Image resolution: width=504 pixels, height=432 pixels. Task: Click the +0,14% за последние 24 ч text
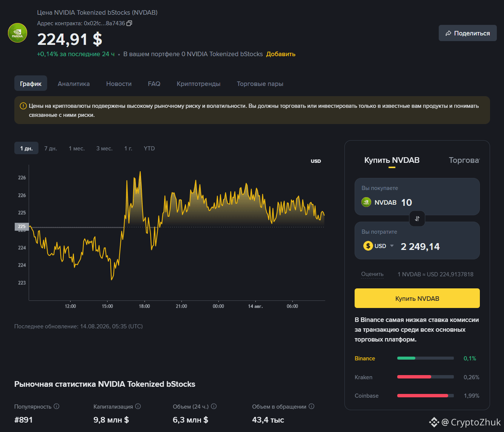point(76,54)
